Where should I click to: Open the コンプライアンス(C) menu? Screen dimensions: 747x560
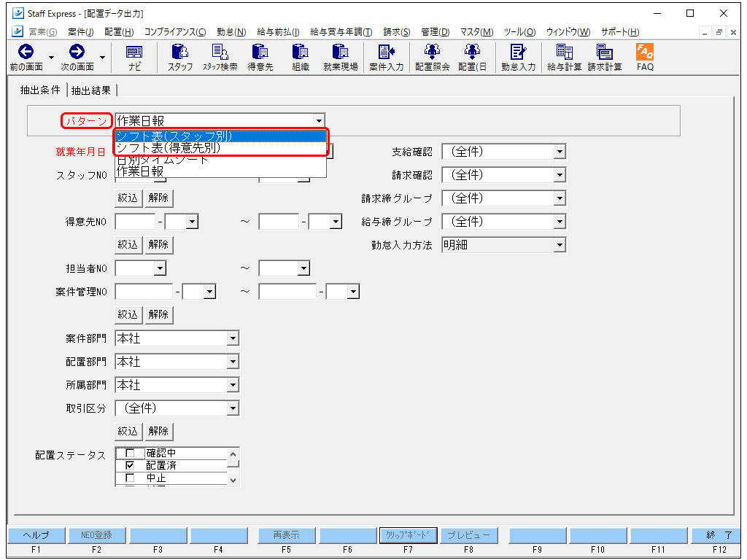(175, 32)
